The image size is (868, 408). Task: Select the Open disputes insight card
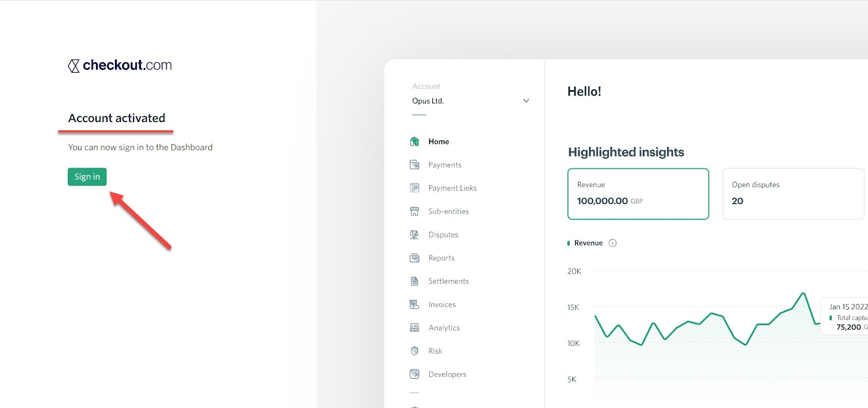(793, 194)
